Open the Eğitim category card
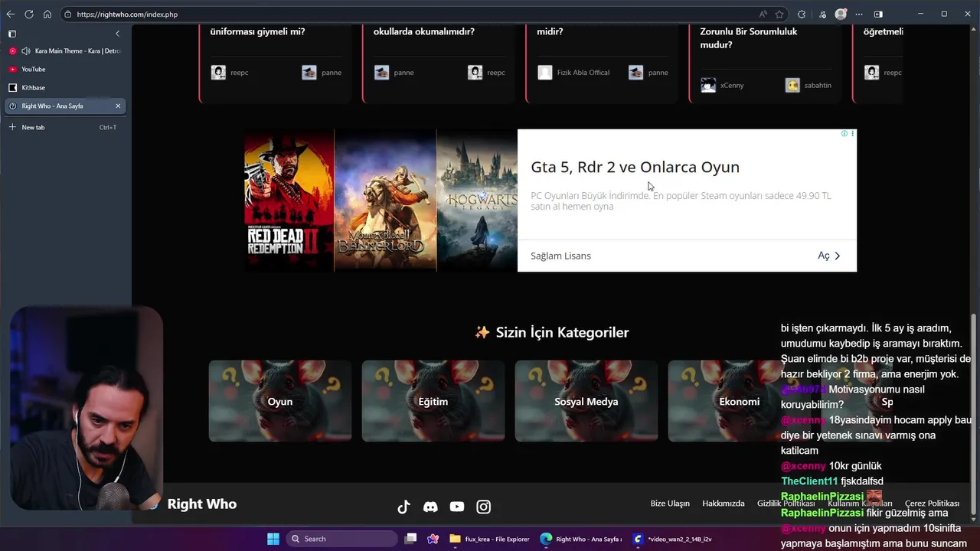980x551 pixels. click(433, 401)
